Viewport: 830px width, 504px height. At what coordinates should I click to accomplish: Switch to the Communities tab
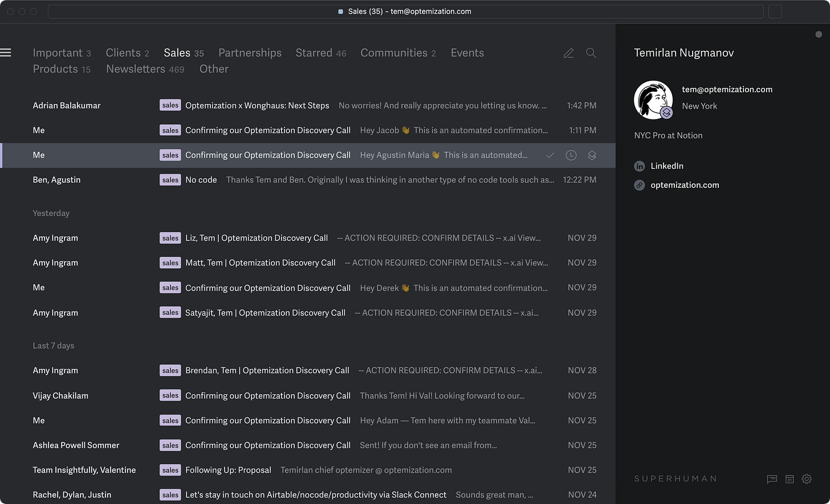pyautogui.click(x=398, y=53)
